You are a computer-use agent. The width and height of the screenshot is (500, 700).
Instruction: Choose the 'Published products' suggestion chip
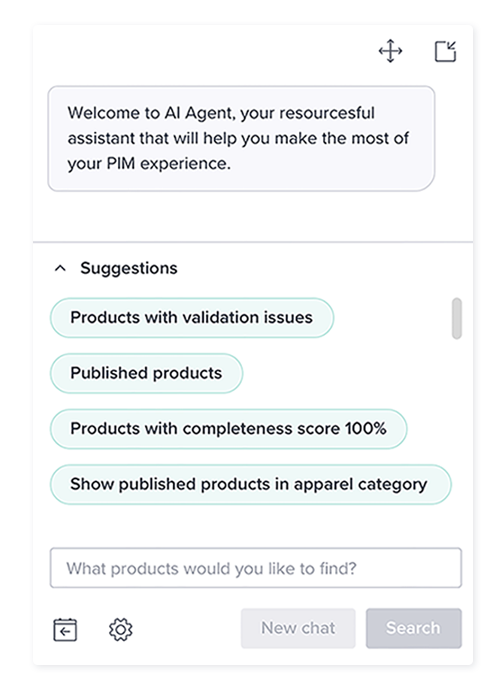(x=146, y=373)
